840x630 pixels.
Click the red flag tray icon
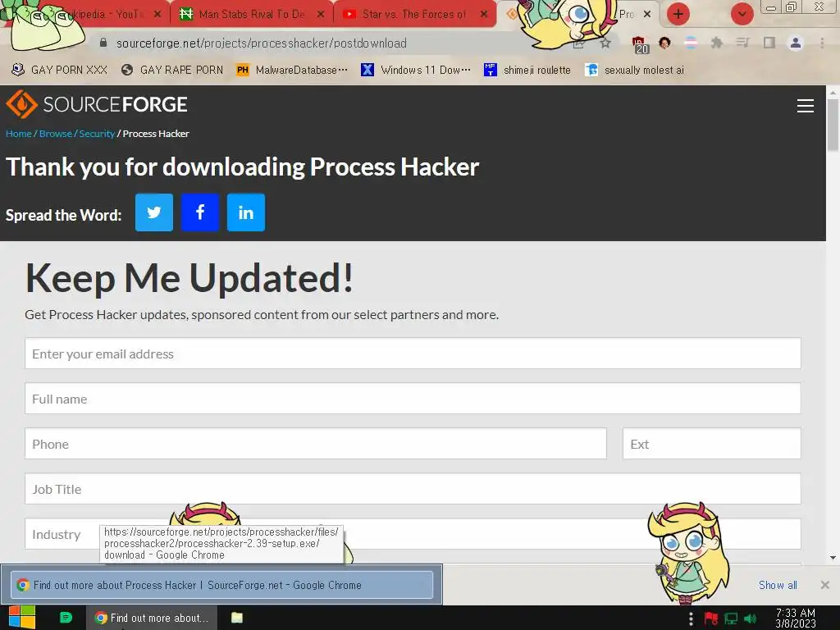click(711, 619)
